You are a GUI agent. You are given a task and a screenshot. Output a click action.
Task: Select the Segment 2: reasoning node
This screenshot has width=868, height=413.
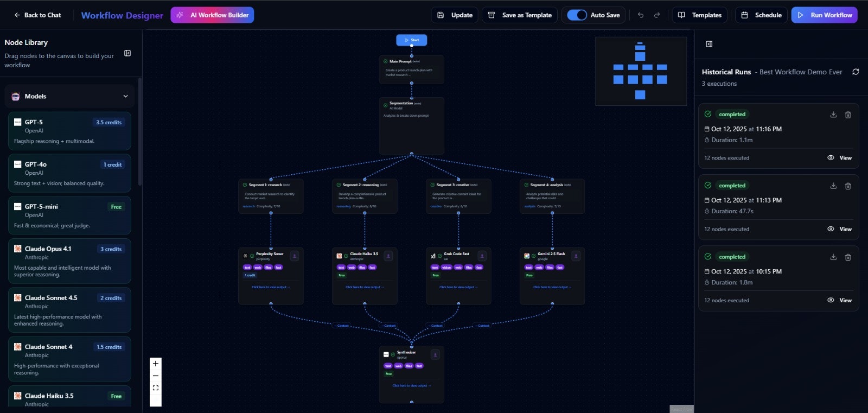[x=365, y=196]
